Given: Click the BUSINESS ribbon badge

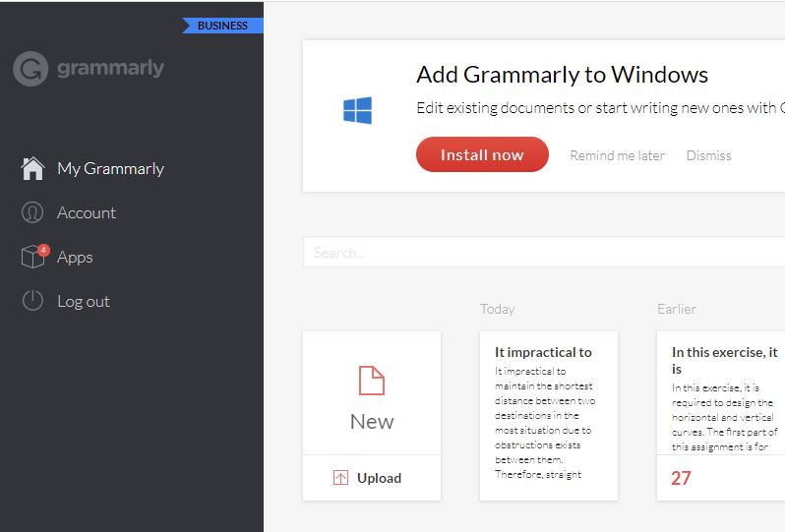Looking at the screenshot, I should [x=222, y=26].
